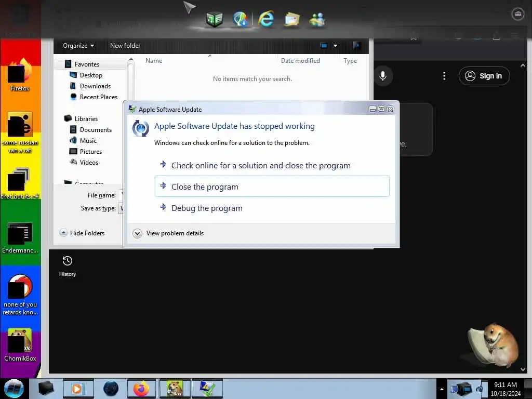Open the Organize dropdown menu

pos(78,46)
